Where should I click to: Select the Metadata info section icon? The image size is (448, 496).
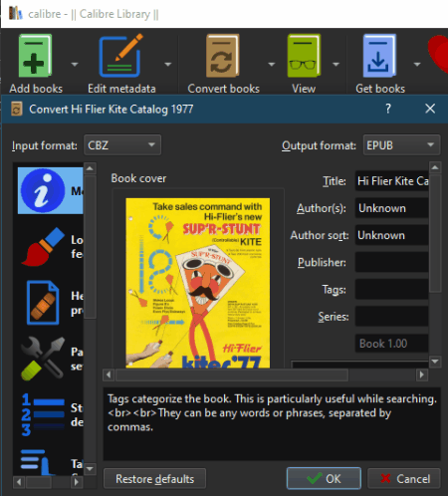tap(43, 190)
